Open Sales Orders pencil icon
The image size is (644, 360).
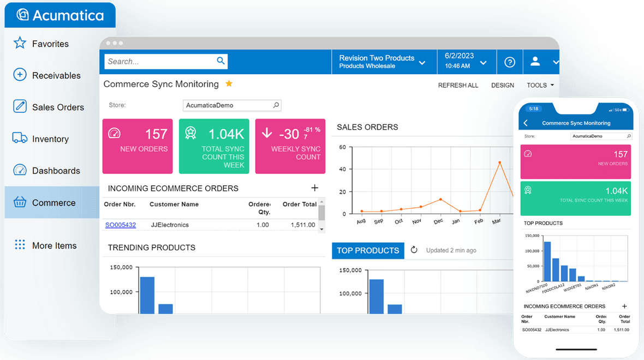(x=20, y=106)
